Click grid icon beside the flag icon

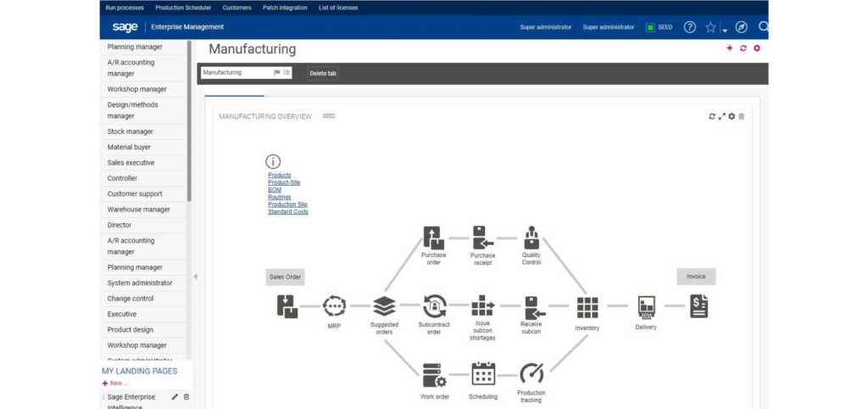(x=287, y=73)
